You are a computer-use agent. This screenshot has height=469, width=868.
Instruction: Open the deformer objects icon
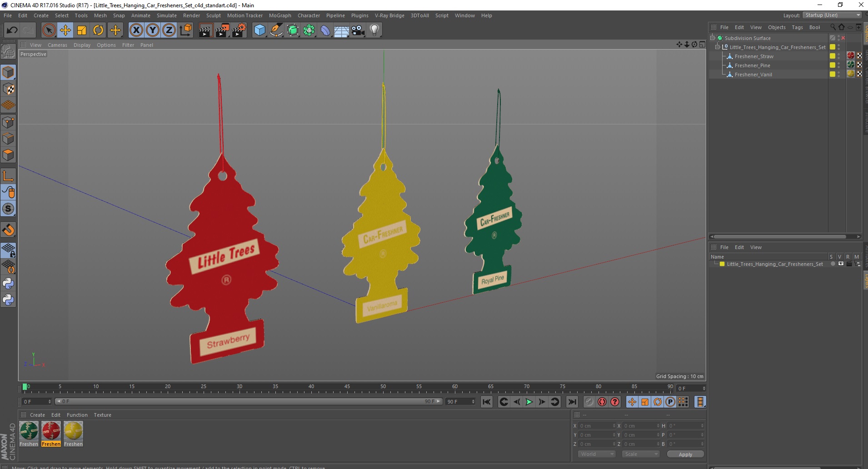pos(325,30)
